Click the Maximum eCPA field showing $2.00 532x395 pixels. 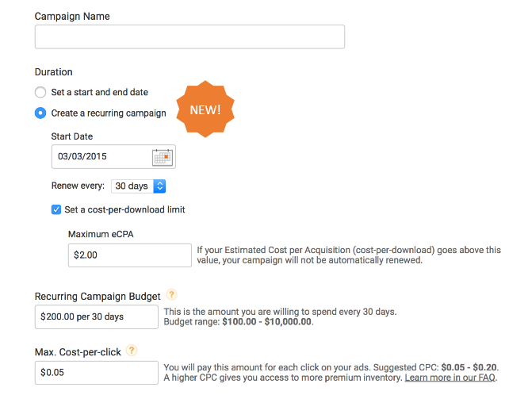point(129,255)
